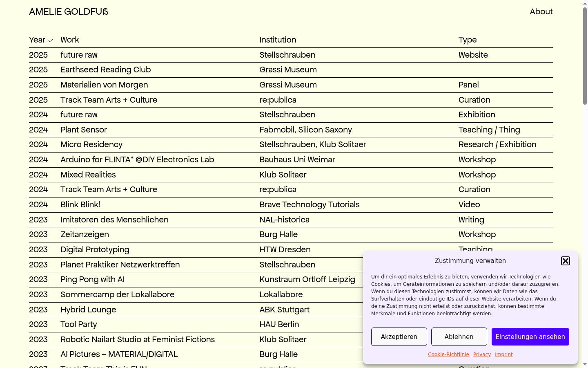
Task: Open the 'Blink Blink!' entry
Action: pyautogui.click(x=80, y=205)
